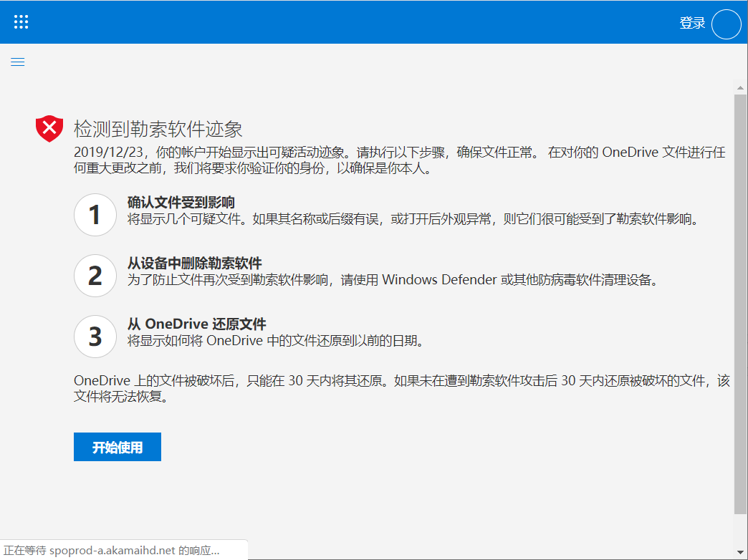
Task: Open the blank account avatar circle
Action: click(x=726, y=24)
